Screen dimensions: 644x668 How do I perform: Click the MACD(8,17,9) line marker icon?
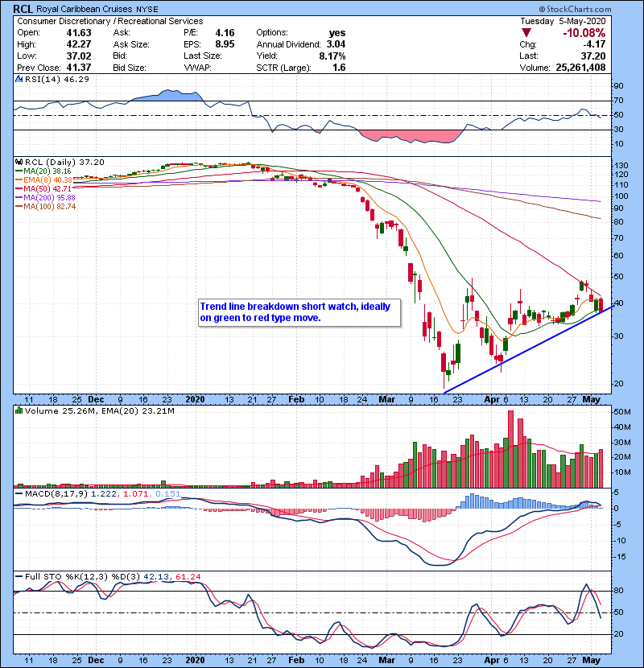point(19,493)
